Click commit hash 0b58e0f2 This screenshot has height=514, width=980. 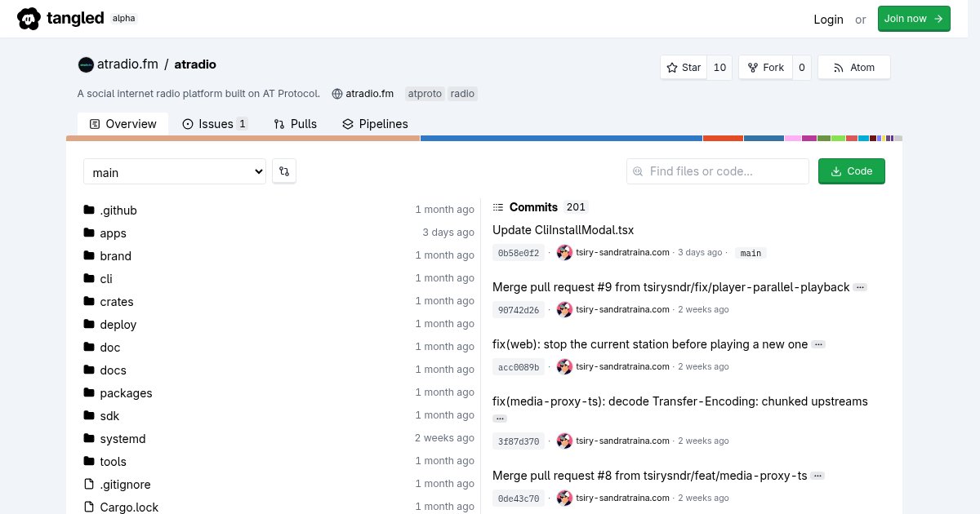(x=519, y=253)
